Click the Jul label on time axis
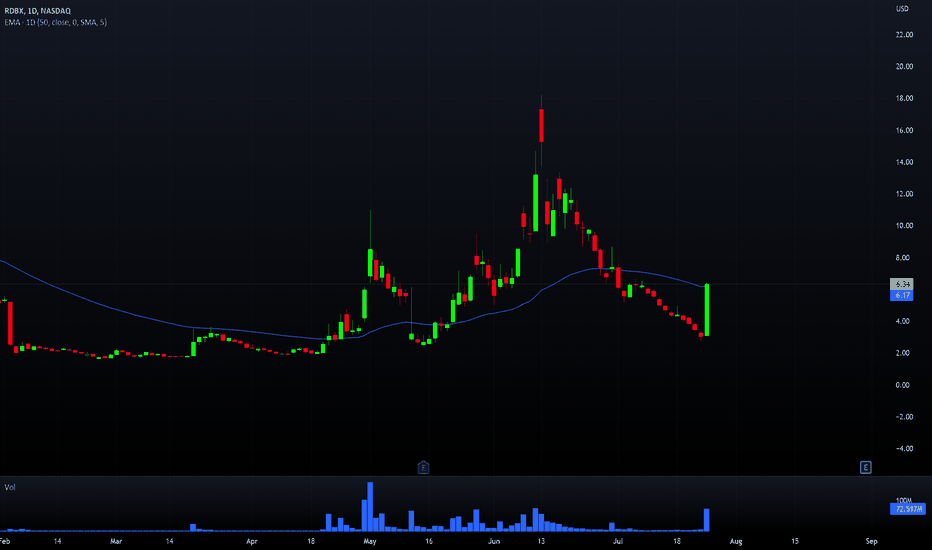The width and height of the screenshot is (932, 550). click(618, 542)
